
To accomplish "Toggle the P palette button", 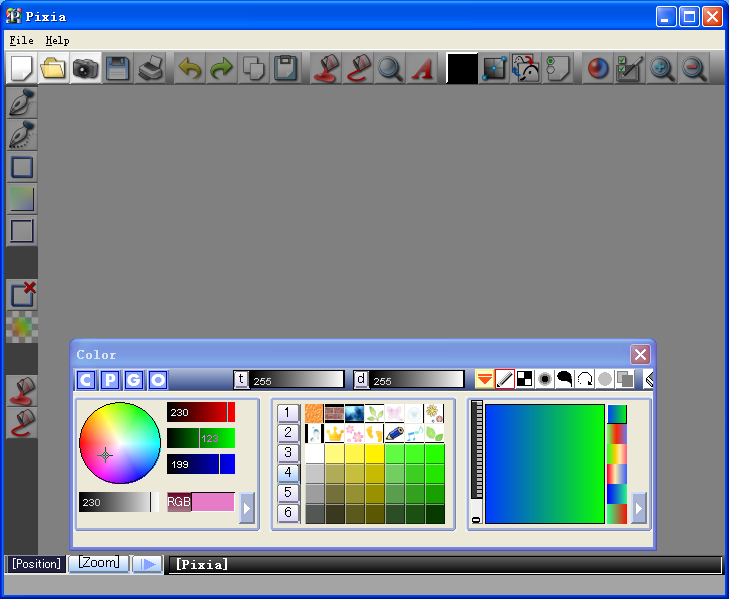I will tap(110, 380).
